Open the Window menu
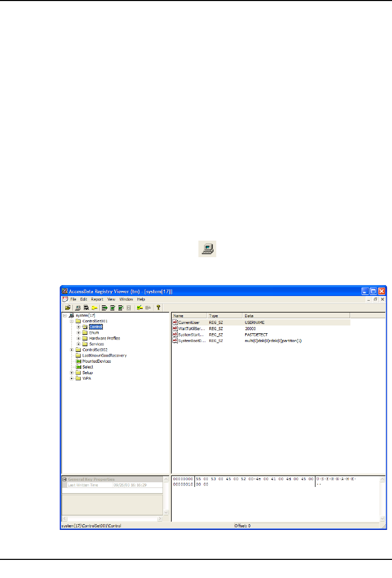The image size is (392, 578). coord(126,299)
